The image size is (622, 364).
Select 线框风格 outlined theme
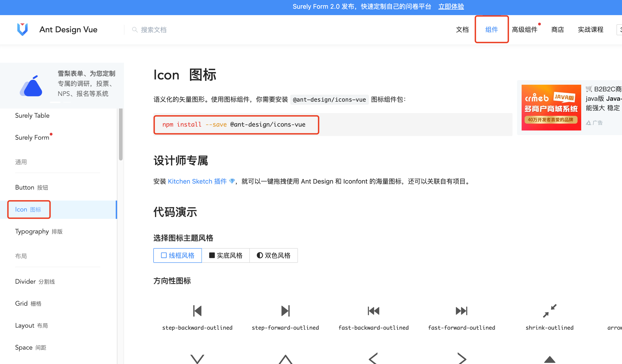coord(177,255)
